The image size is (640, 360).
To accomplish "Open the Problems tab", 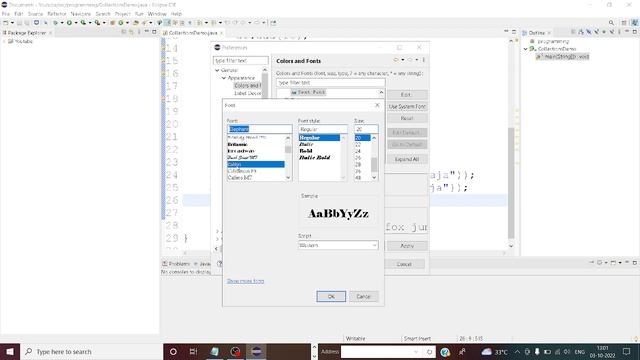I will tap(176, 264).
